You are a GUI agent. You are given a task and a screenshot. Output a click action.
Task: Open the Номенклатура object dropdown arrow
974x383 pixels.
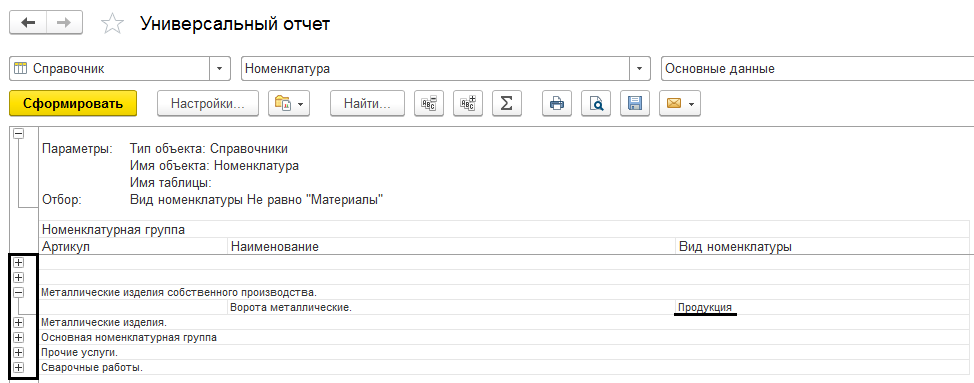640,69
